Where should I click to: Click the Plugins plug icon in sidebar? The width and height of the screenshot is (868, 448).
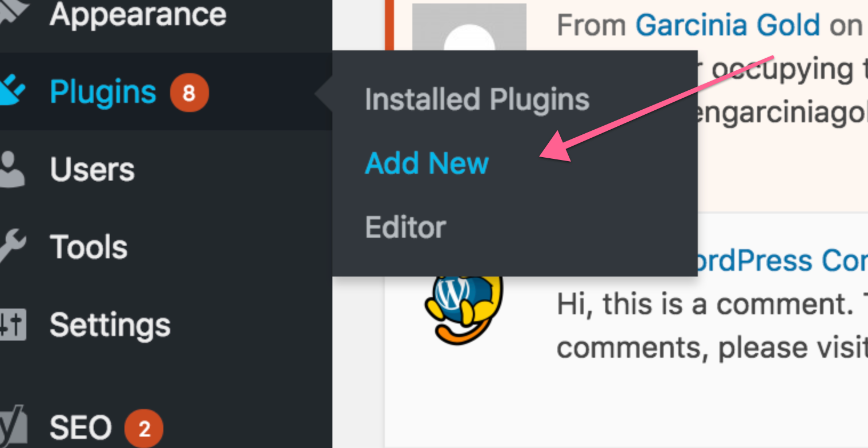pyautogui.click(x=13, y=91)
